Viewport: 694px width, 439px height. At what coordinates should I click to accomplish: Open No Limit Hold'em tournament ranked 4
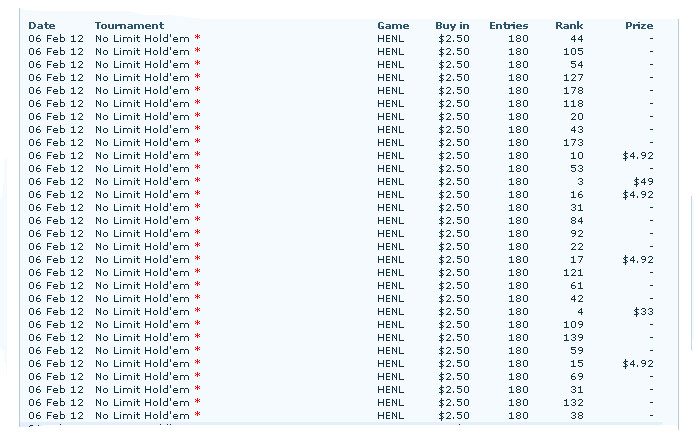pyautogui.click(x=142, y=312)
